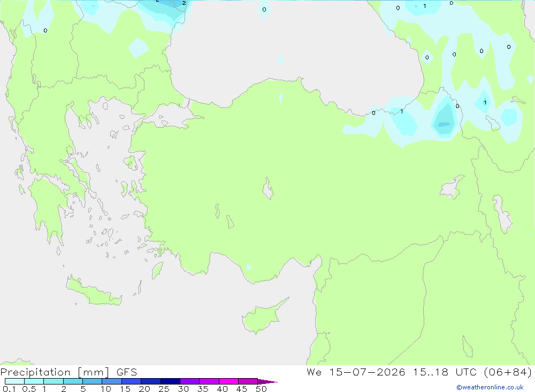Click the above-50 mm arrow tip of legend
This screenshot has height=392, width=535.
coord(267,382)
